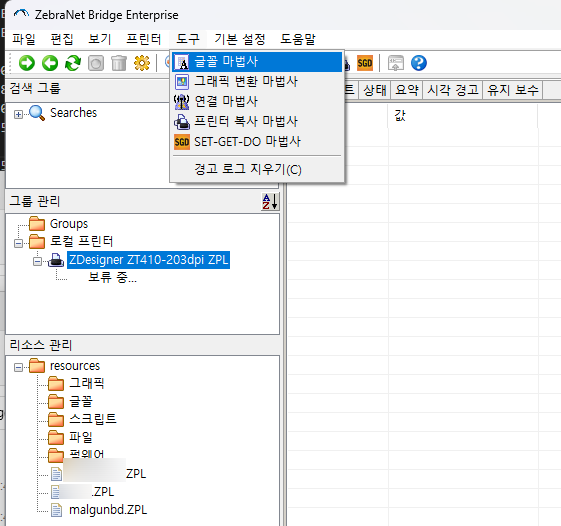This screenshot has width=561, height=526.
Task: Switch to the 상태 tab
Action: coord(375,90)
